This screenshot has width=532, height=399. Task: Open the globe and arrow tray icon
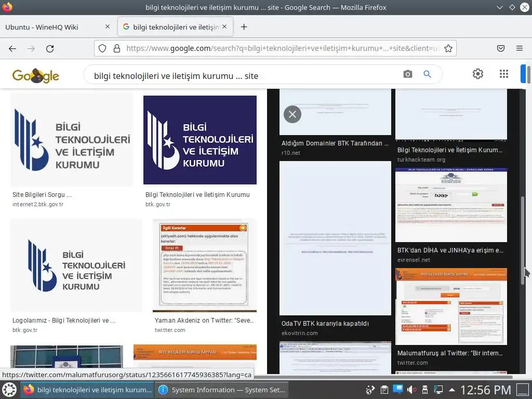[x=370, y=390]
